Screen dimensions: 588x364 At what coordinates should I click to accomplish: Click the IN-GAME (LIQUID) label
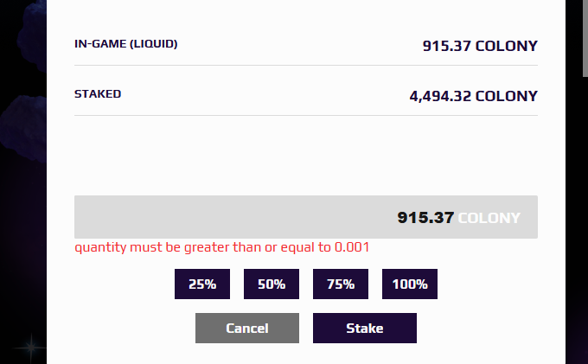pos(126,44)
